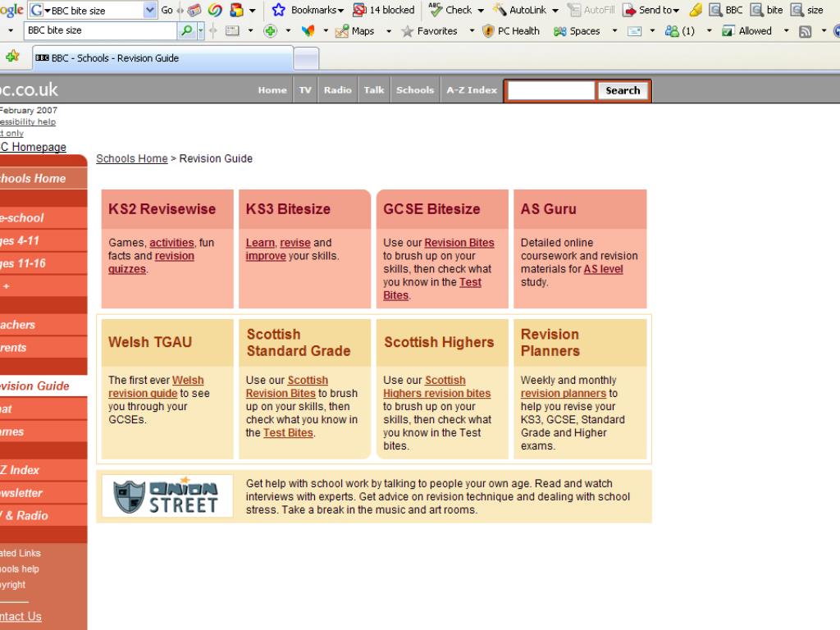
Task: Open the Send to dropdown menu
Action: coord(676,10)
